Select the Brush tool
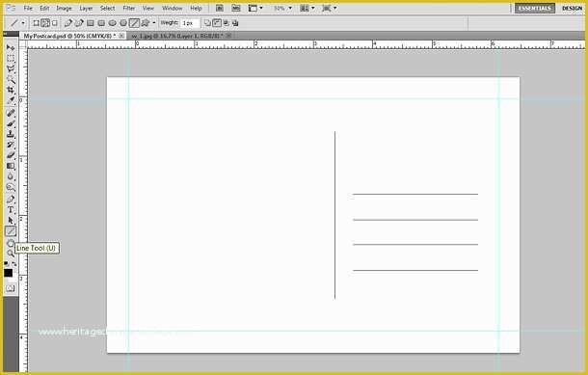This screenshot has height=375, width=588. pyautogui.click(x=11, y=123)
